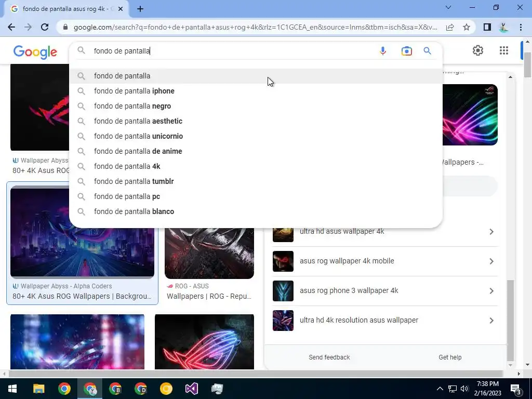The width and height of the screenshot is (532, 399).
Task: Open the dark red ROG - ASUS wallpaper image
Action: (x=209, y=253)
